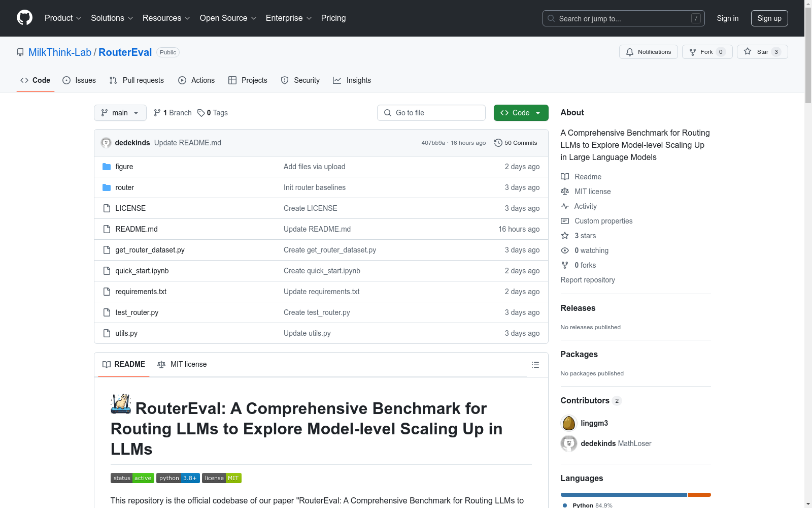Open the README outline list icon

(535, 365)
